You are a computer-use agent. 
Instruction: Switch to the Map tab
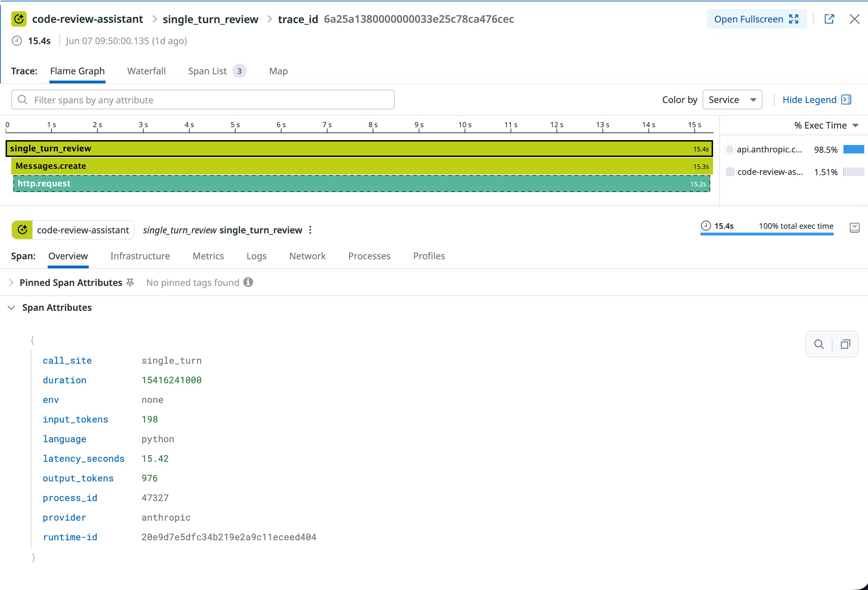tap(278, 71)
